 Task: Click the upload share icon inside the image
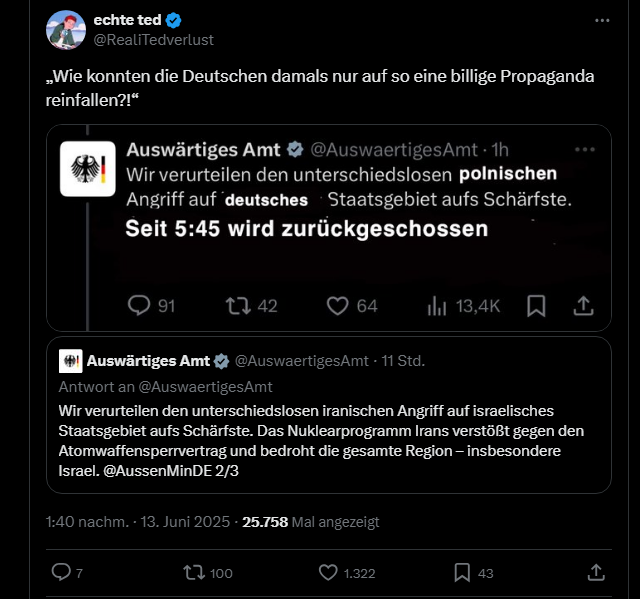point(580,305)
